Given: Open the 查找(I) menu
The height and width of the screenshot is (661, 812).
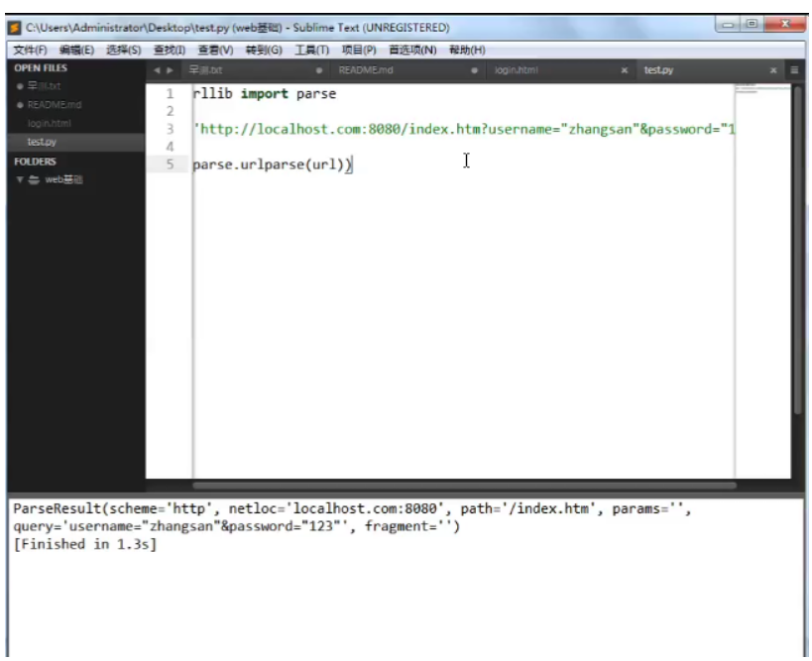Looking at the screenshot, I should point(170,50).
